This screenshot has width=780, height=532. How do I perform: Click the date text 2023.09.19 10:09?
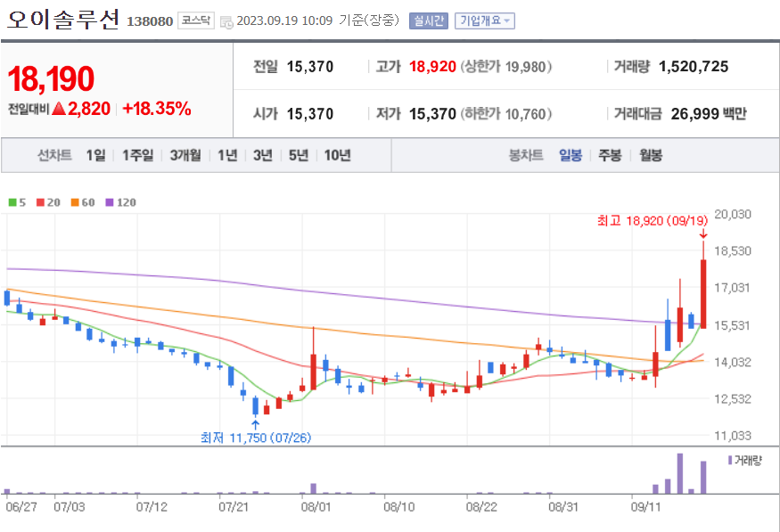click(284, 20)
